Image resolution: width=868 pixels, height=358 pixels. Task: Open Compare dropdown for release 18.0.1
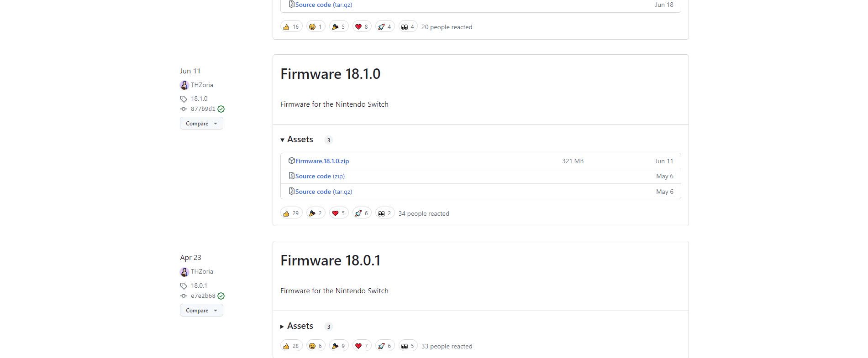point(201,310)
